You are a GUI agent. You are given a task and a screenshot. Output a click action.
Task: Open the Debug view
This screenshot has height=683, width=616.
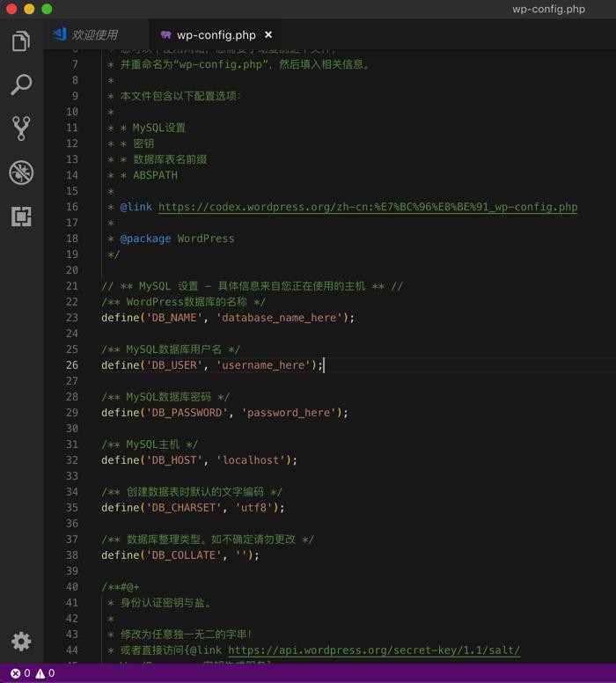(x=21, y=173)
